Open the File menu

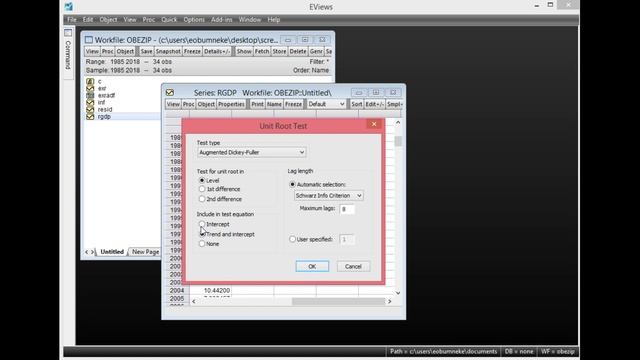pyautogui.click(x=72, y=20)
